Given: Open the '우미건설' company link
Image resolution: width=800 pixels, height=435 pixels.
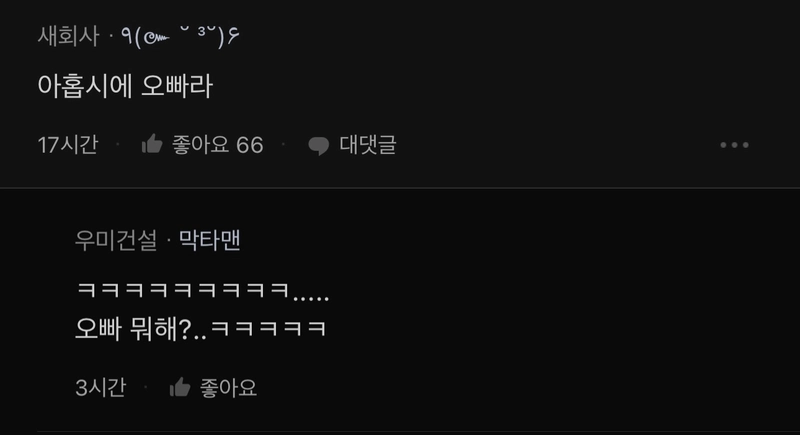Looking at the screenshot, I should (x=116, y=240).
